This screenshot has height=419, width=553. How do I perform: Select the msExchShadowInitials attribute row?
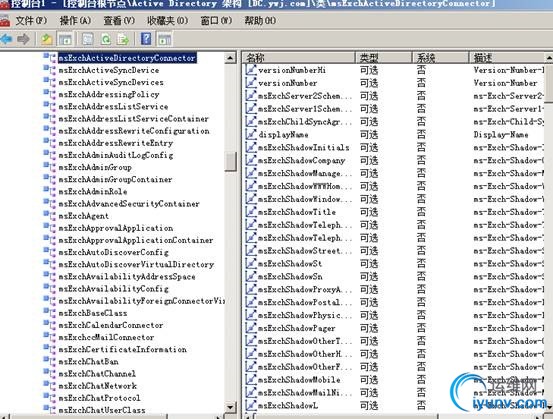[x=394, y=147]
